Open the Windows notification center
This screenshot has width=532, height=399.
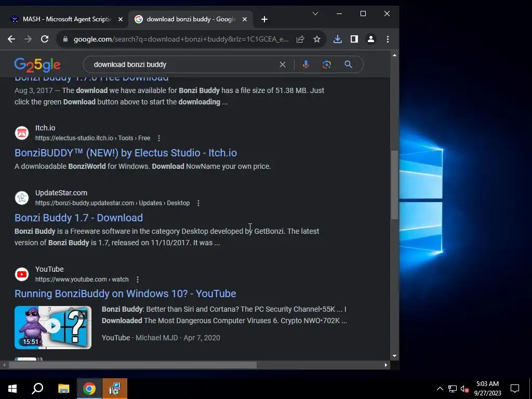[x=515, y=389]
